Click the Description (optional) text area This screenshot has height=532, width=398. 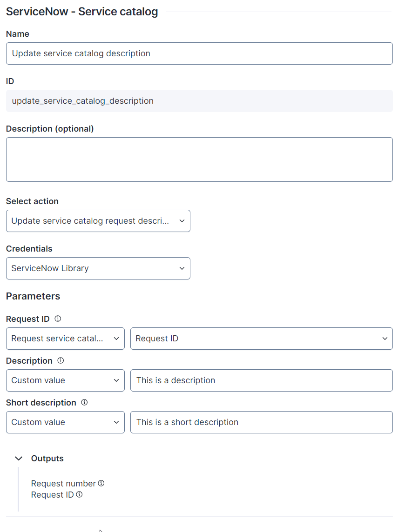click(x=199, y=160)
